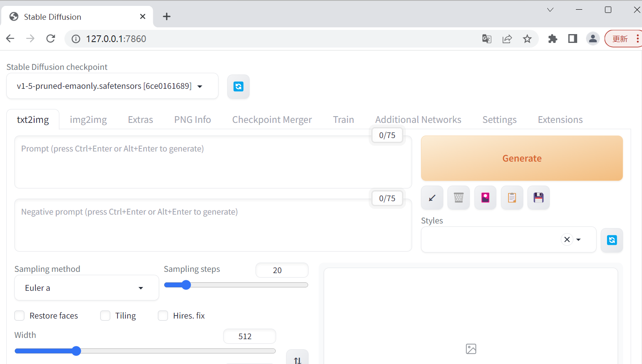The width and height of the screenshot is (642, 364).
Task: Click the Sampling steps number field
Action: click(x=282, y=270)
